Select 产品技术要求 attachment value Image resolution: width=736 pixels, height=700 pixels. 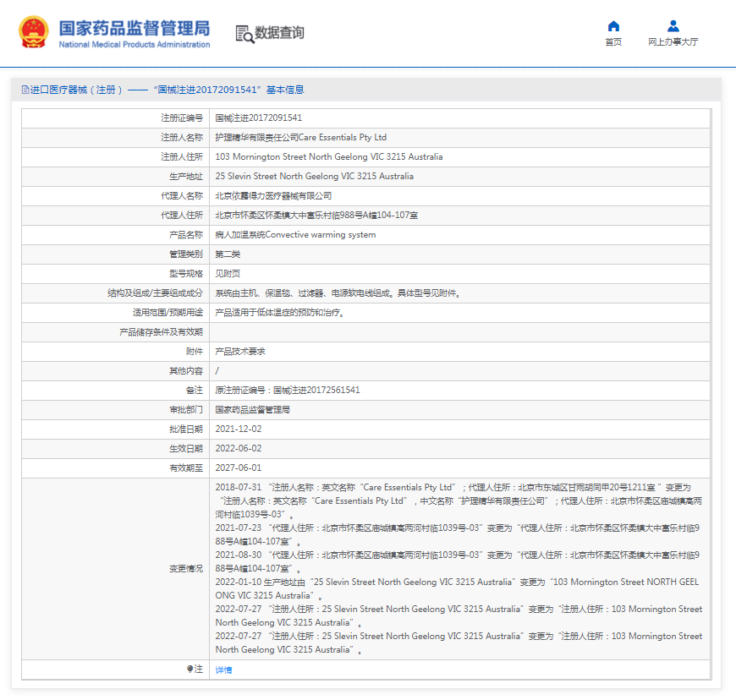240,352
